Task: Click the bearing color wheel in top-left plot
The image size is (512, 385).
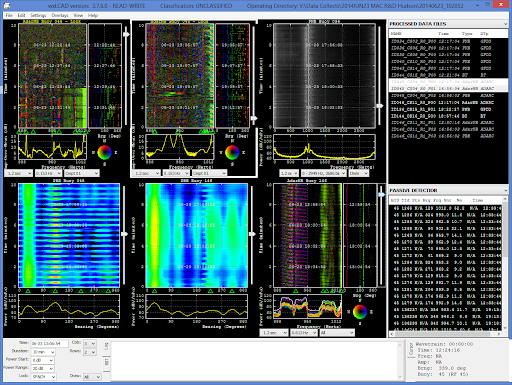Action: coord(104,153)
